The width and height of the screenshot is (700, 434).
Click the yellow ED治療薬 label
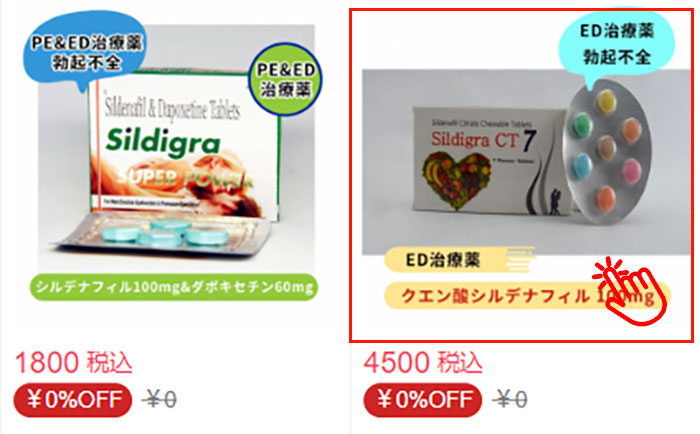[442, 260]
